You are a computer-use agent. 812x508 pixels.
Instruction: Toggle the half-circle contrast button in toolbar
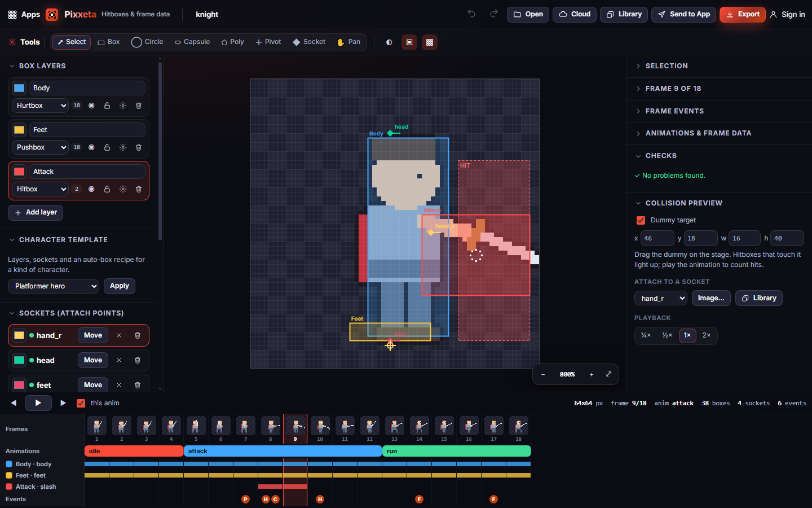click(389, 42)
